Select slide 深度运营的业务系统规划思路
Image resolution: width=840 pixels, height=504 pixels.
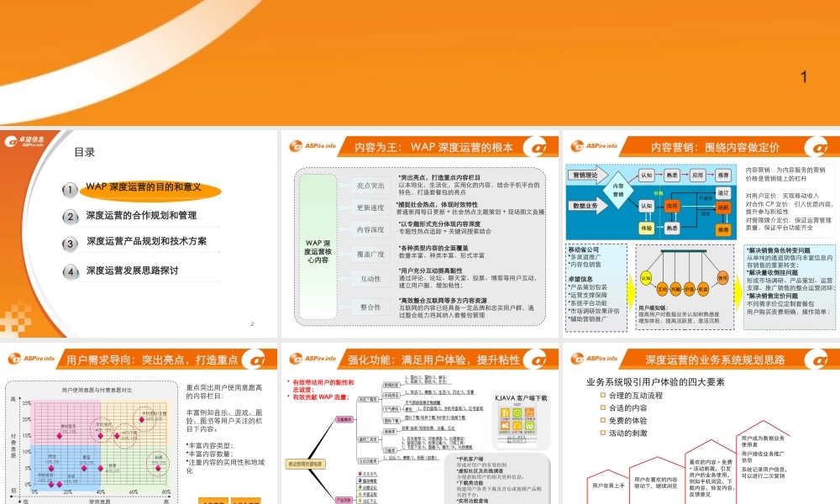(x=701, y=423)
